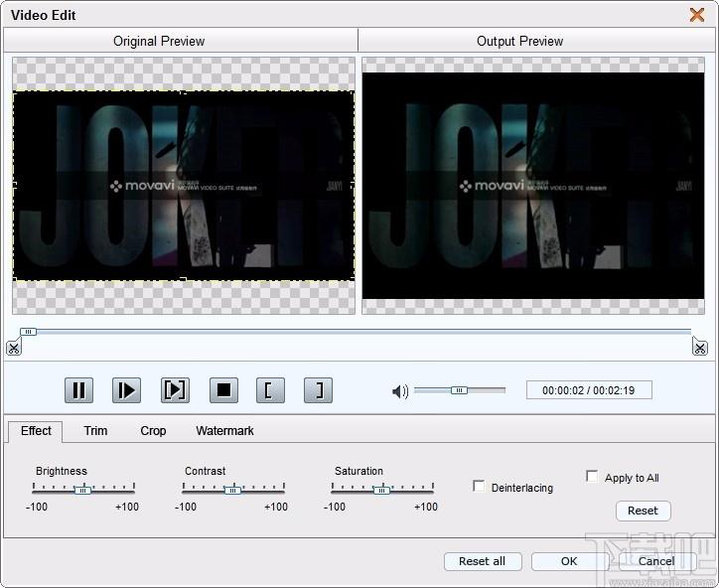Image resolution: width=719 pixels, height=588 pixels.
Task: Set trim start with left bracket
Action: tap(270, 390)
